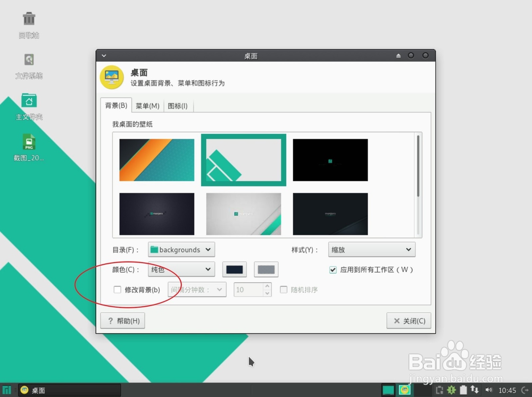Open the 主文件夹 home folder icon
The height and width of the screenshot is (397, 532).
[29, 102]
